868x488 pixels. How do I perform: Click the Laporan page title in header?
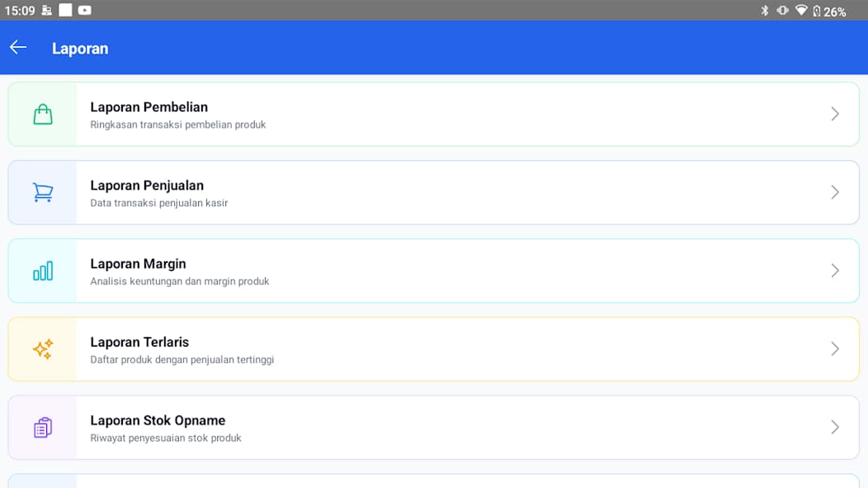pyautogui.click(x=80, y=49)
